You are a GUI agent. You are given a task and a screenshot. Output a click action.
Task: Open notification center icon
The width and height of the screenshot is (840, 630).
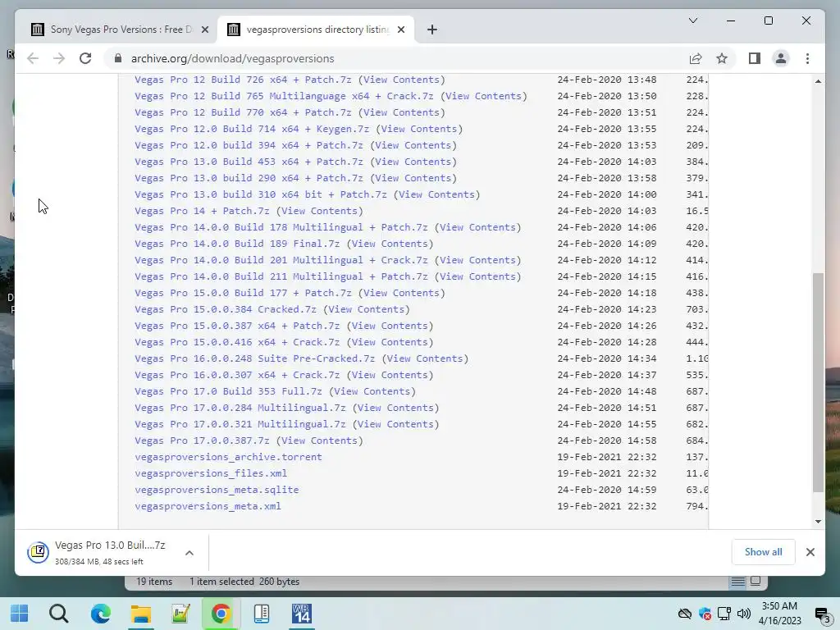coord(822,614)
